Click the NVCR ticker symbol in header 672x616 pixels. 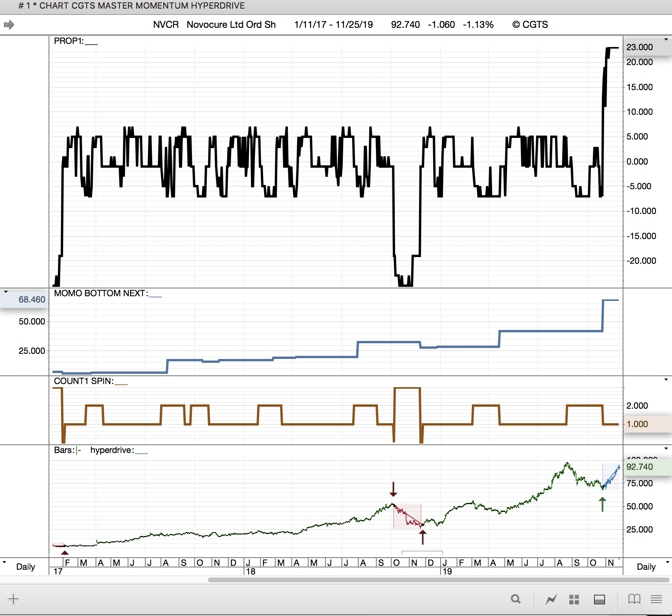tap(166, 25)
